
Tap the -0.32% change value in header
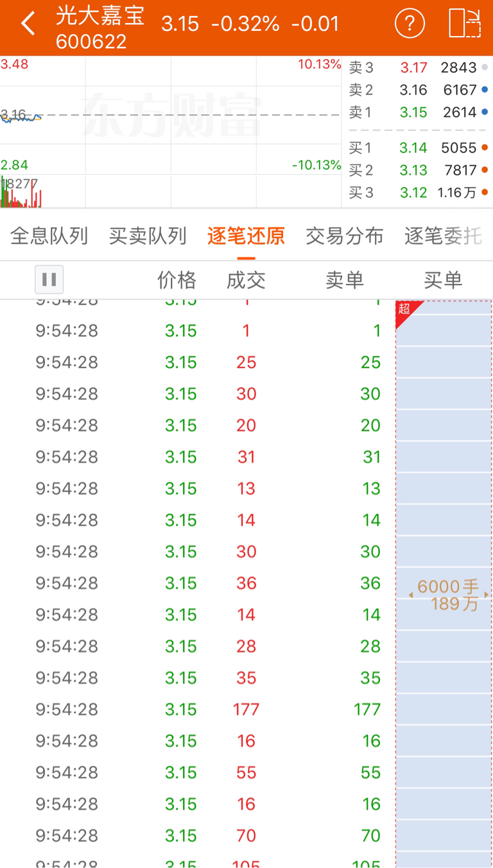(x=246, y=24)
